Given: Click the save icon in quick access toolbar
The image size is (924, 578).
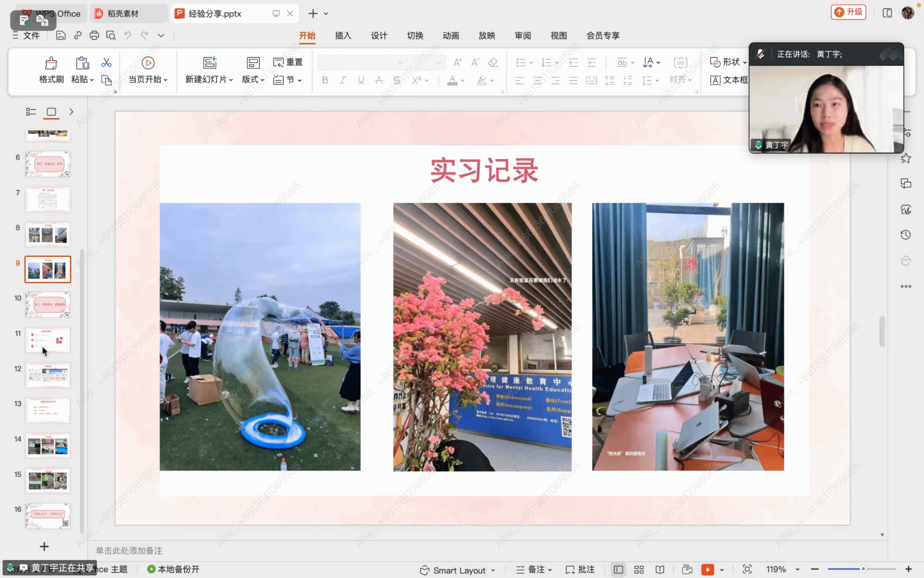Looking at the screenshot, I should click(61, 35).
